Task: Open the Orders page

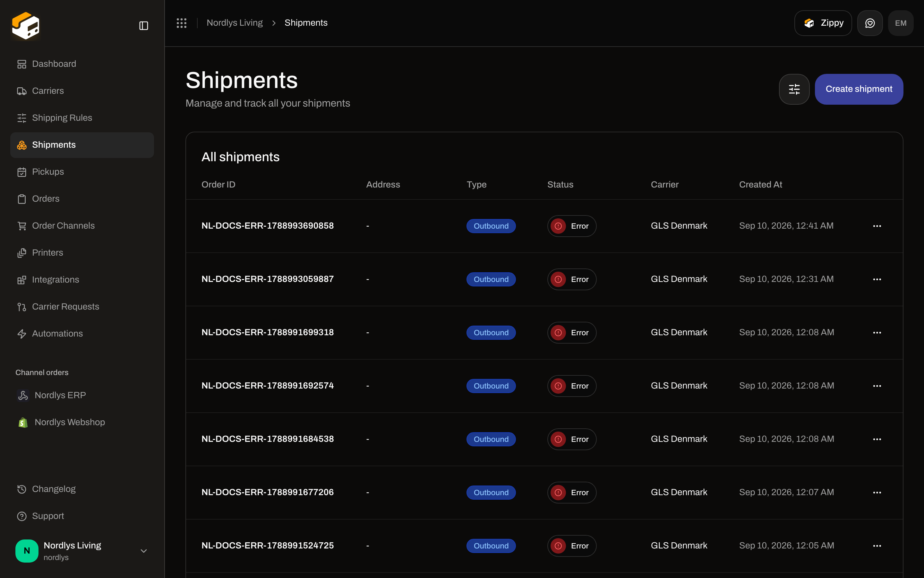Action: (x=82, y=199)
